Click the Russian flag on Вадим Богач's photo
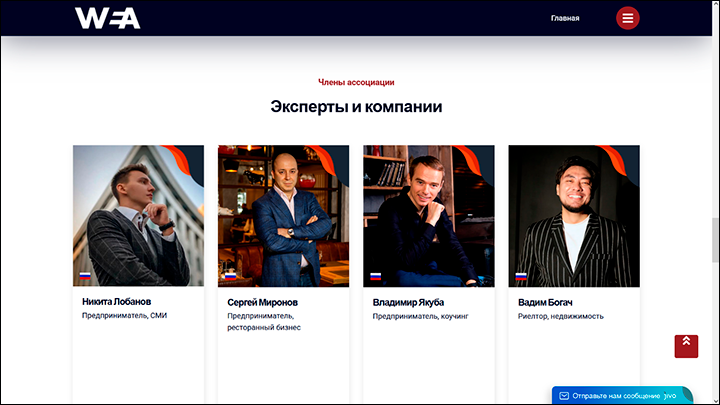Viewport: 720px width, 405px height. 521,276
